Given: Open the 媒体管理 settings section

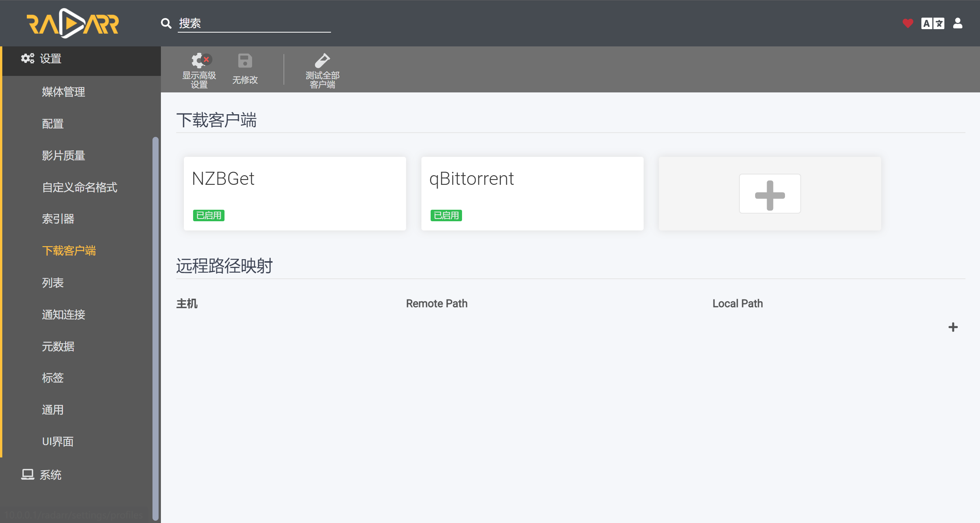Looking at the screenshot, I should [63, 92].
